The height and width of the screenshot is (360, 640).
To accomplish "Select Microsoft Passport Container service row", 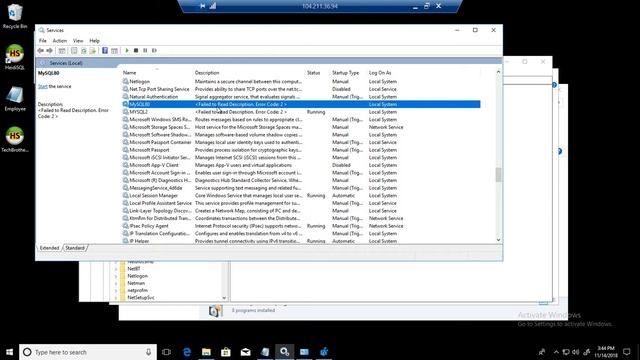I will coord(301,142).
